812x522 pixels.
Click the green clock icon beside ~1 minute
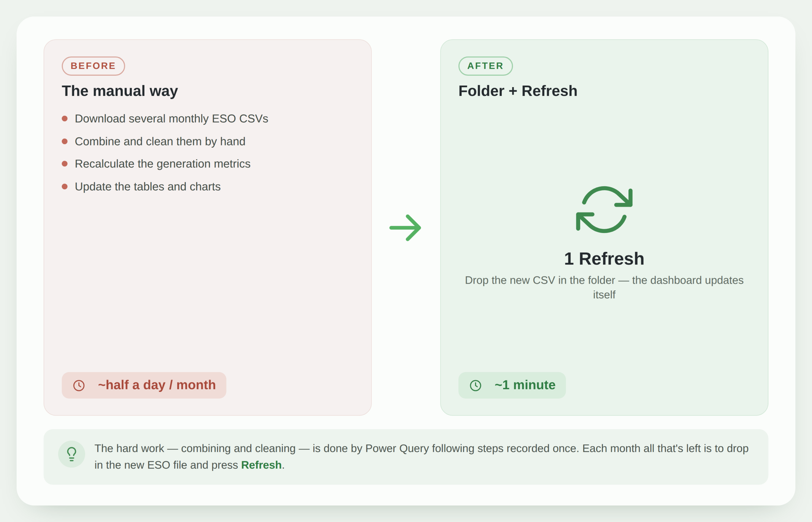[x=476, y=386]
